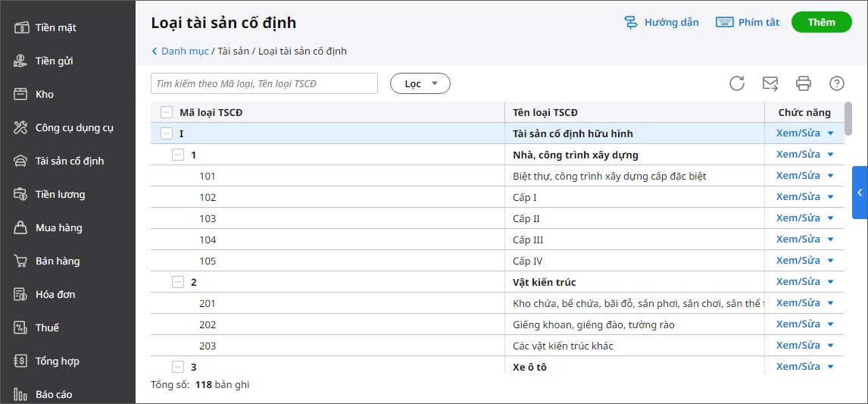The image size is (868, 404).
Task: Click the help question mark icon
Action: coord(837,83)
